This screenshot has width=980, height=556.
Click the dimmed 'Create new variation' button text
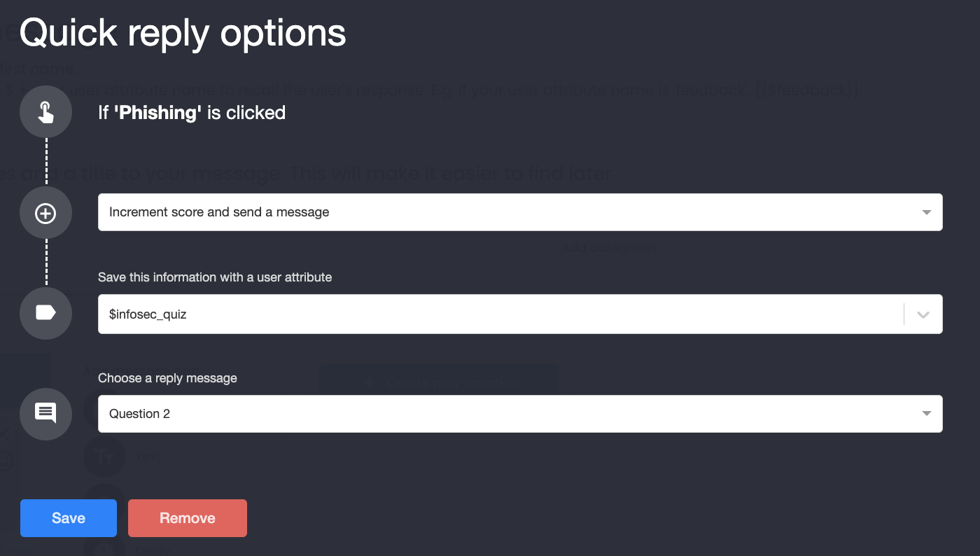pyautogui.click(x=452, y=383)
